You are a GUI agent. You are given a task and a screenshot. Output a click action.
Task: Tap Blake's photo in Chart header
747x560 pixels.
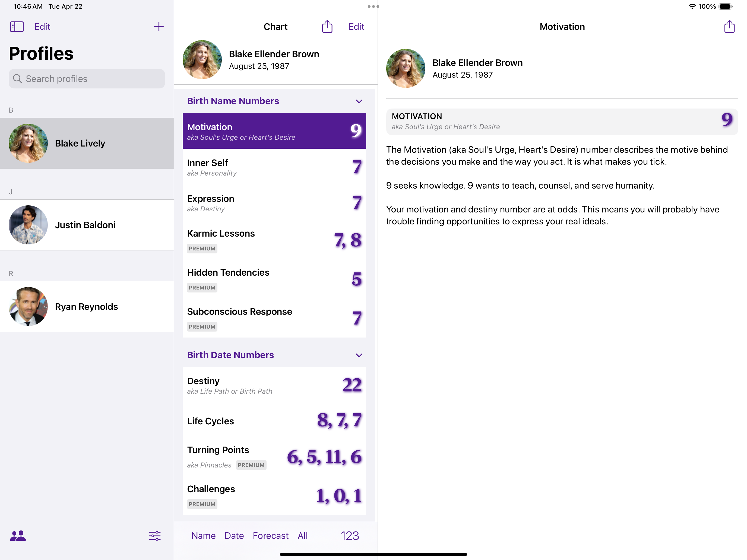coord(202,60)
